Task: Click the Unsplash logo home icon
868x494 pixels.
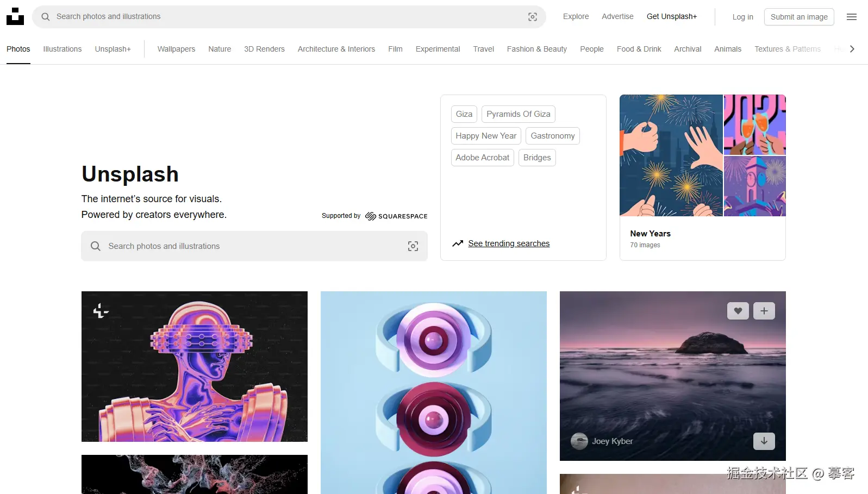Action: pyautogui.click(x=15, y=16)
